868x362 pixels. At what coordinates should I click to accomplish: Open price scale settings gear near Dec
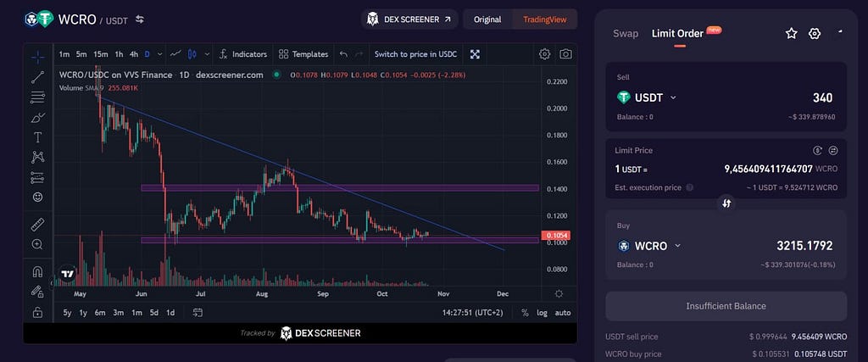[x=559, y=294]
